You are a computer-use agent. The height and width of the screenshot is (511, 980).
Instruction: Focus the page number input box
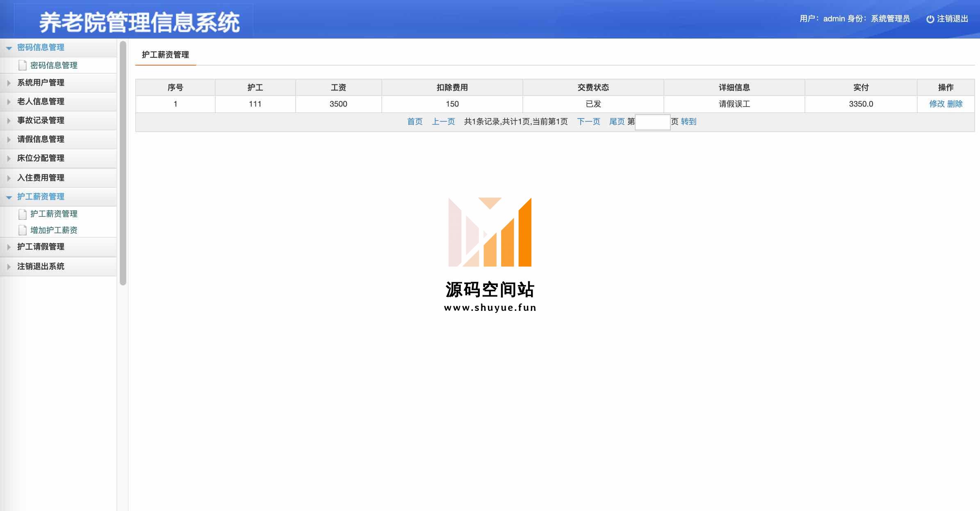click(x=652, y=122)
